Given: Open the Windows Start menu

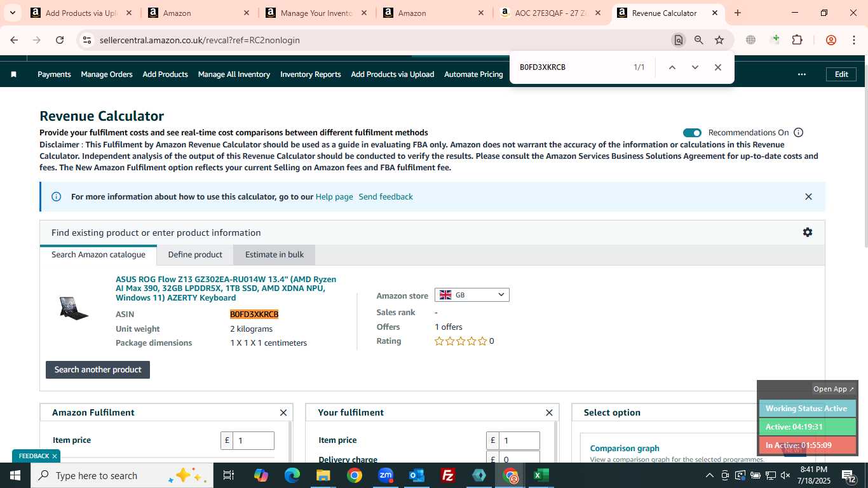Looking at the screenshot, I should pyautogui.click(x=15, y=475).
